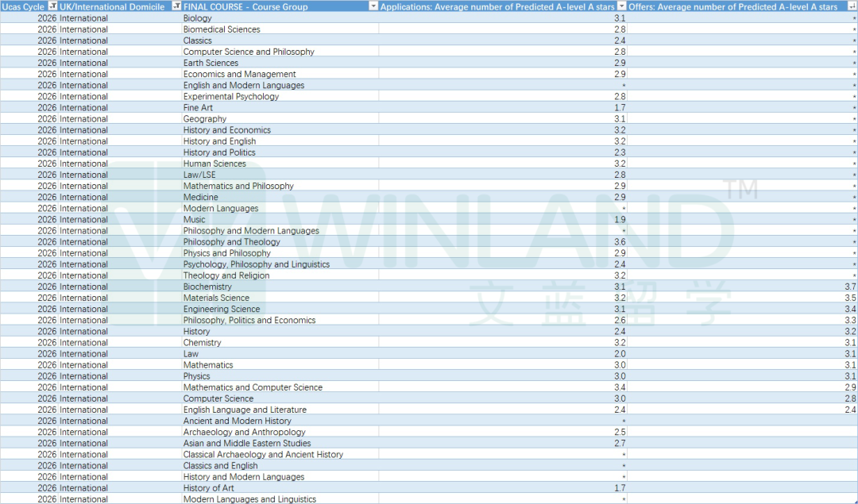Click the Classics course cell
The height and width of the screenshot is (504, 858).
[280, 40]
